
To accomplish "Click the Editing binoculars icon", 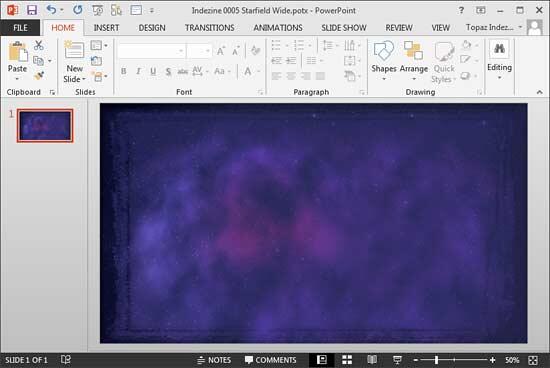I will [x=499, y=49].
